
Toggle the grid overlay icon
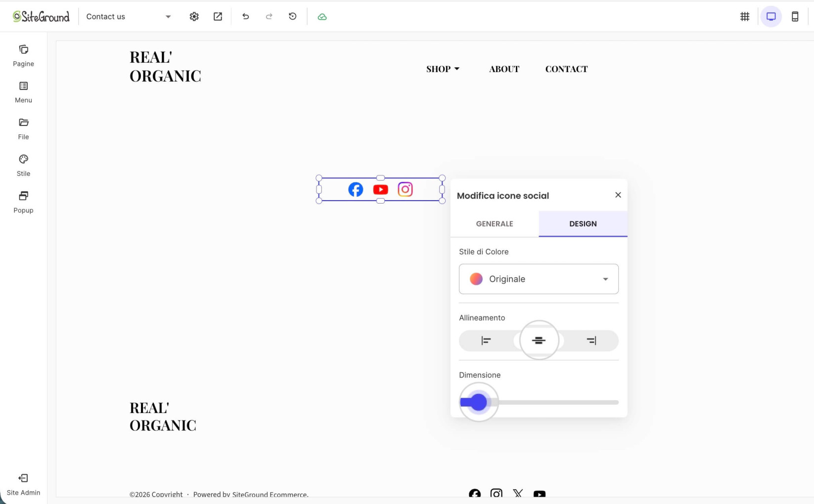coord(745,16)
